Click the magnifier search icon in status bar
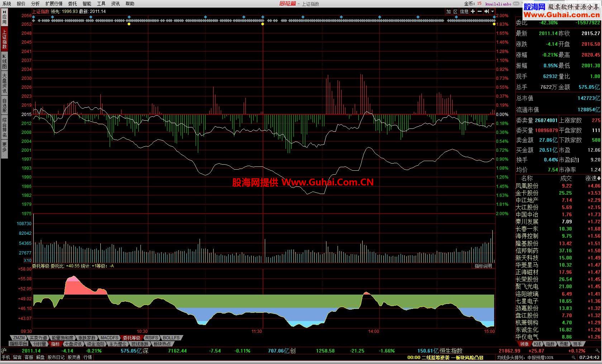This screenshot has height=364, width=602. pos(574,358)
